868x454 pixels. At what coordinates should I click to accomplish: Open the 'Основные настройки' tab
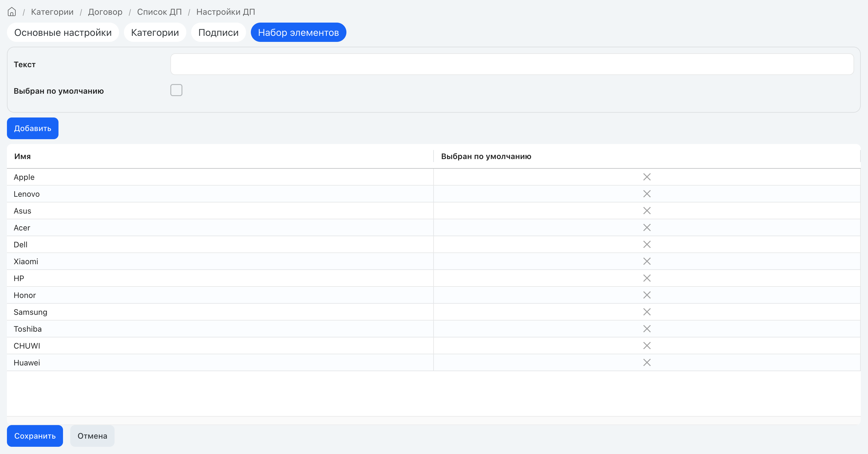click(63, 32)
